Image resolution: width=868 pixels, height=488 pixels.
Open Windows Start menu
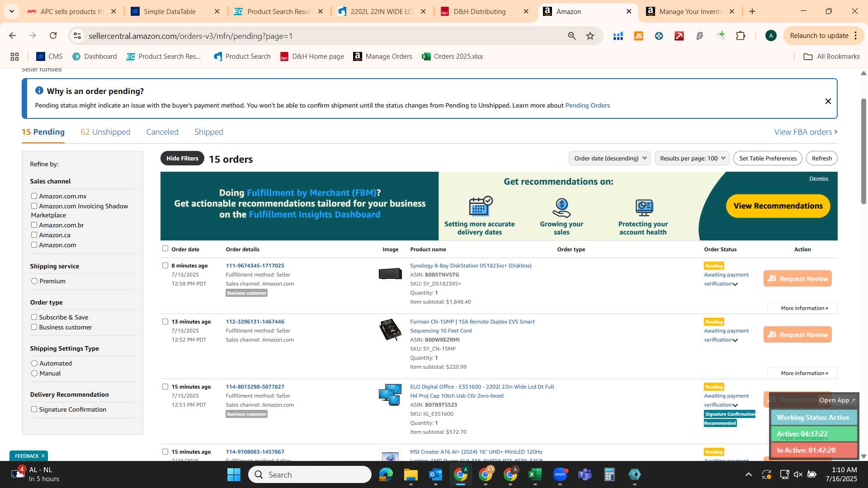[234, 474]
